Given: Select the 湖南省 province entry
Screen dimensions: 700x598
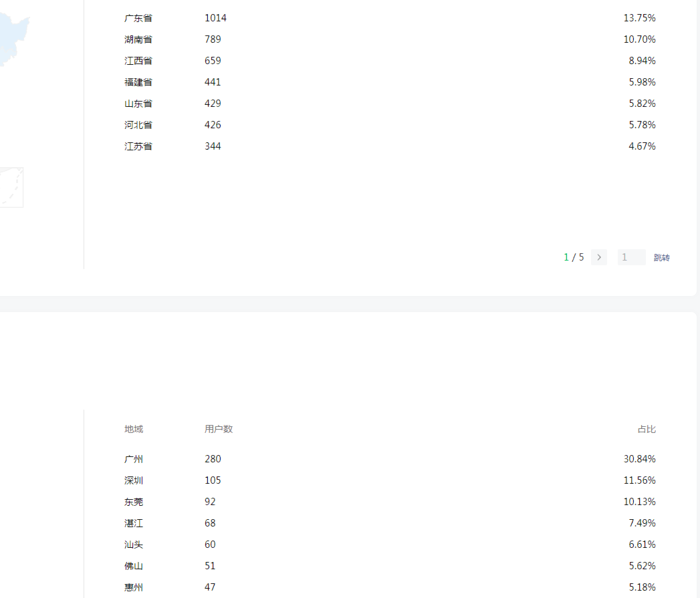Looking at the screenshot, I should click(138, 39).
